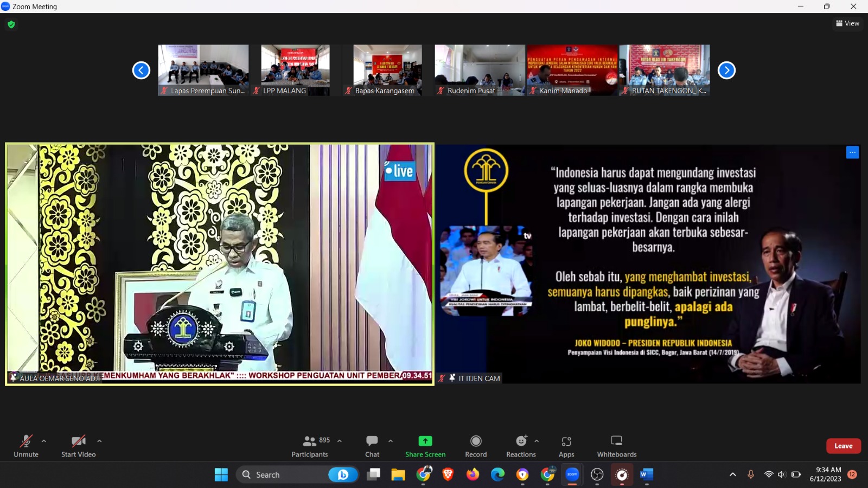
Task: Leave the meeting
Action: point(843,446)
